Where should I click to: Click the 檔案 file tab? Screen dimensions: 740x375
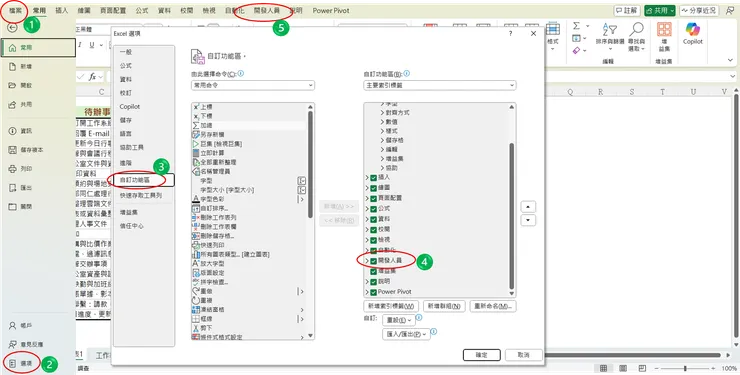15,10
